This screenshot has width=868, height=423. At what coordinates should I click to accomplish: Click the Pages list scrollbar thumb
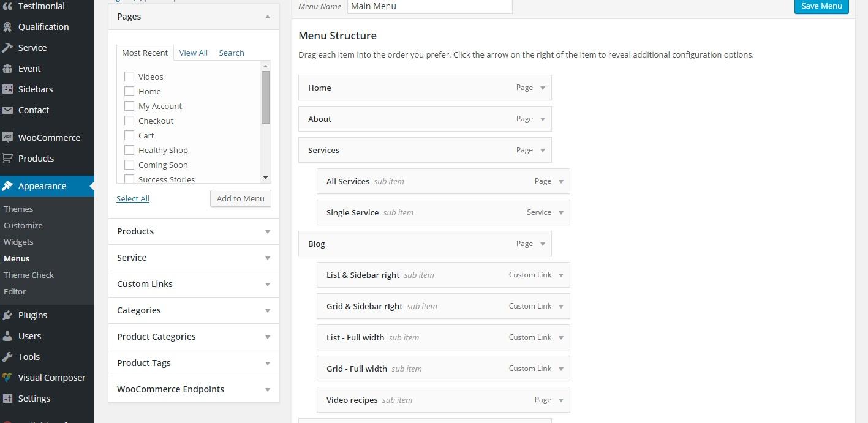click(265, 97)
